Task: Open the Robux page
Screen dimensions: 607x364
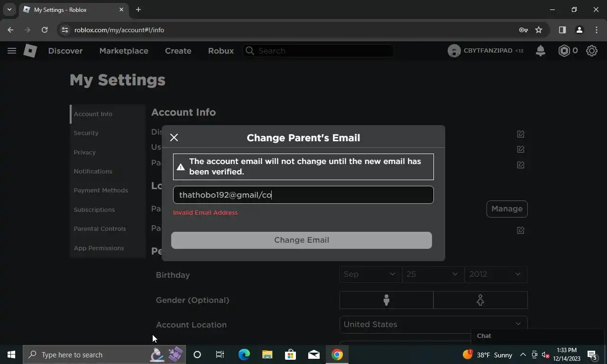Action: coord(221,51)
